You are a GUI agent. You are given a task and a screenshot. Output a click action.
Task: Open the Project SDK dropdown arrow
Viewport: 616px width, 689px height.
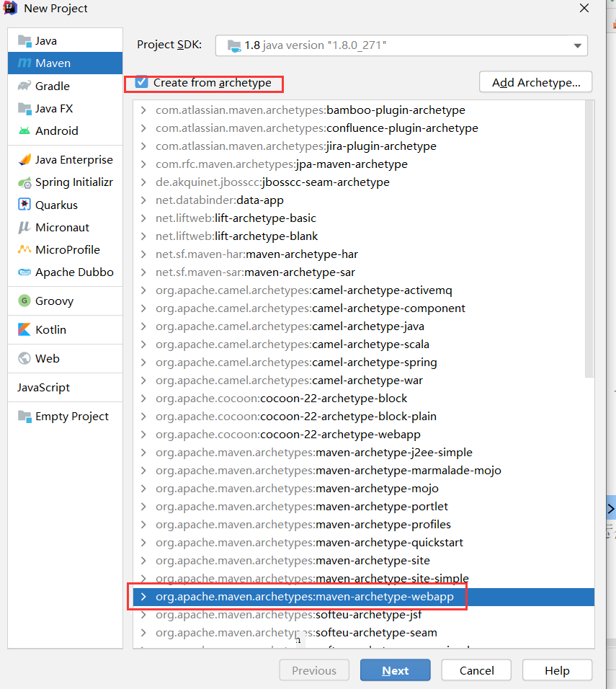point(577,45)
